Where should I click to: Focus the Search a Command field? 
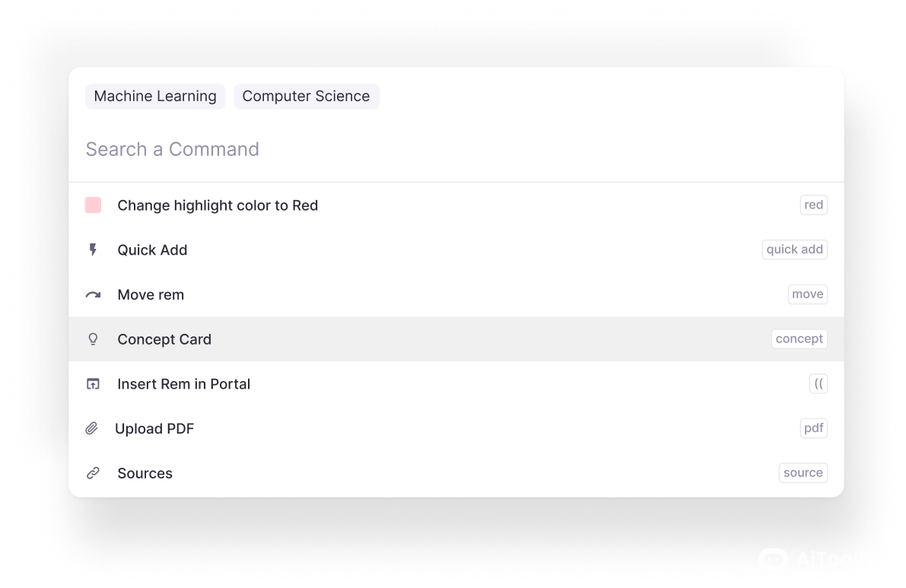pyautogui.click(x=456, y=149)
